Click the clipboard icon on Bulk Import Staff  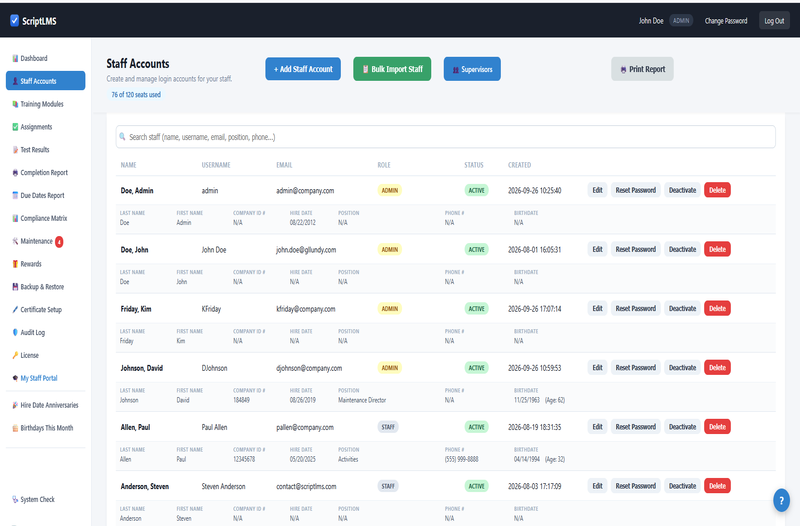pyautogui.click(x=365, y=69)
